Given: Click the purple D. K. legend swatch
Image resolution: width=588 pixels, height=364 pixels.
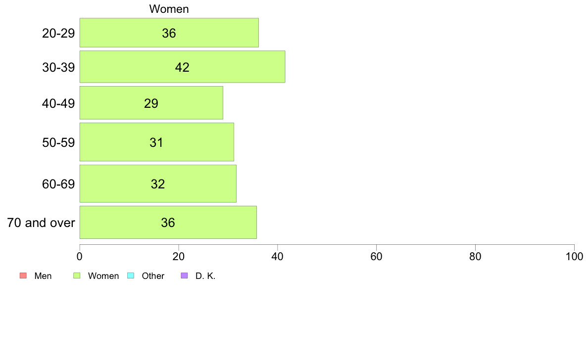Looking at the screenshot, I should 184,275.
